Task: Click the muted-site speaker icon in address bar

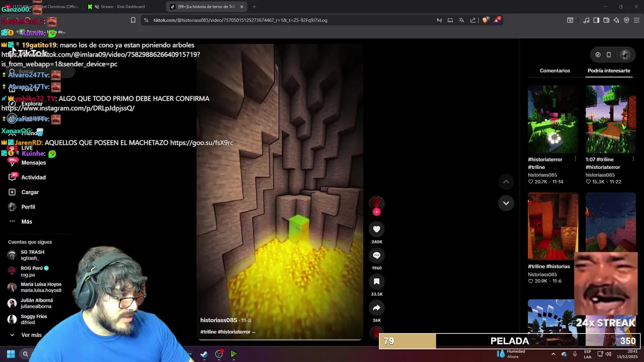Action: 439,20
